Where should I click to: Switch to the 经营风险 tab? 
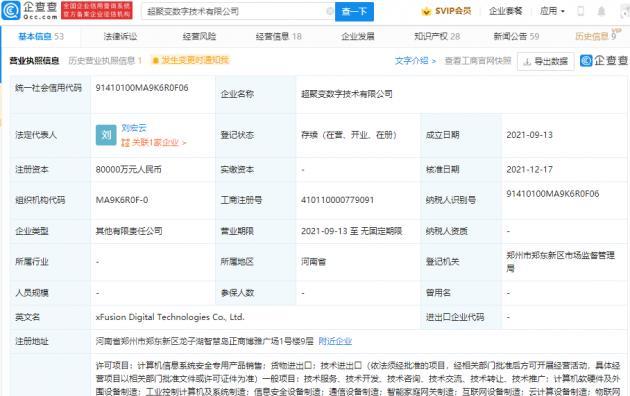199,37
